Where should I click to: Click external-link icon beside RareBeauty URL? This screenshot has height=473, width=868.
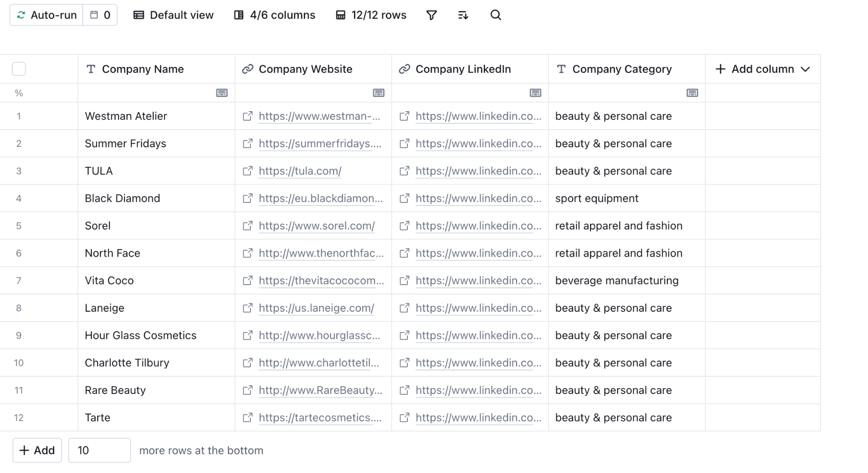click(248, 390)
